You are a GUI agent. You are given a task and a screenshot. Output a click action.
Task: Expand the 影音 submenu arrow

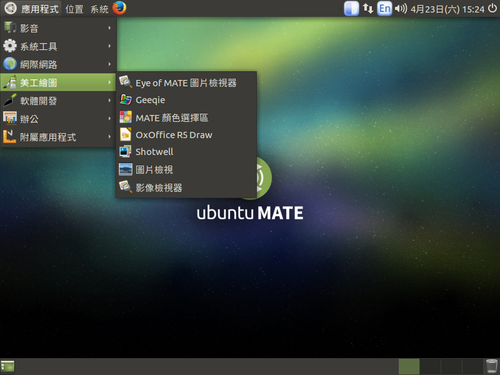click(x=109, y=28)
